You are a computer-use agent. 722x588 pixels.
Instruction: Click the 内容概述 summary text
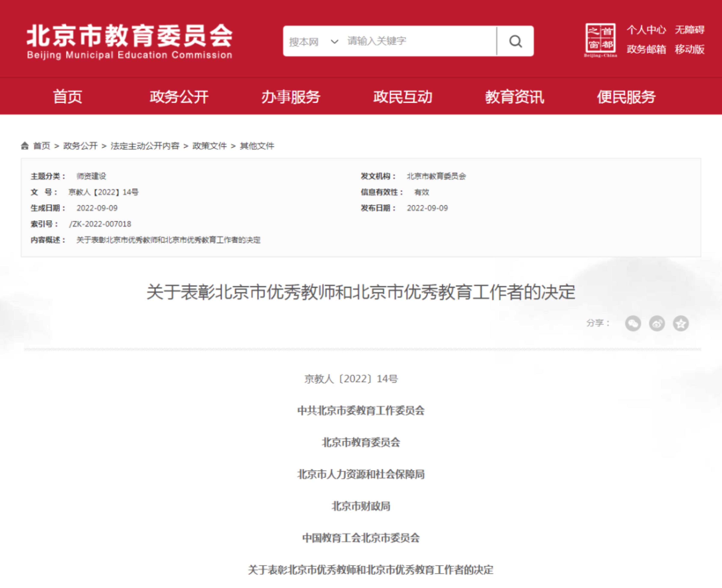click(168, 240)
